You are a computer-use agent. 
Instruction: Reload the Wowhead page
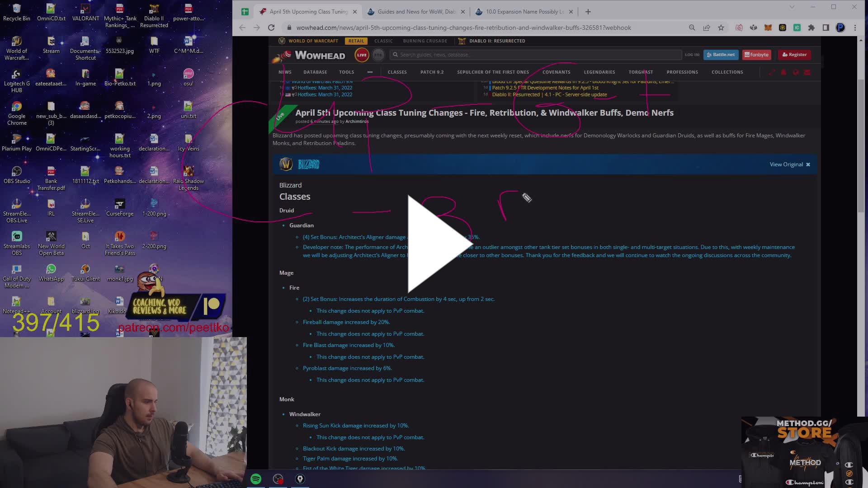pos(271,28)
